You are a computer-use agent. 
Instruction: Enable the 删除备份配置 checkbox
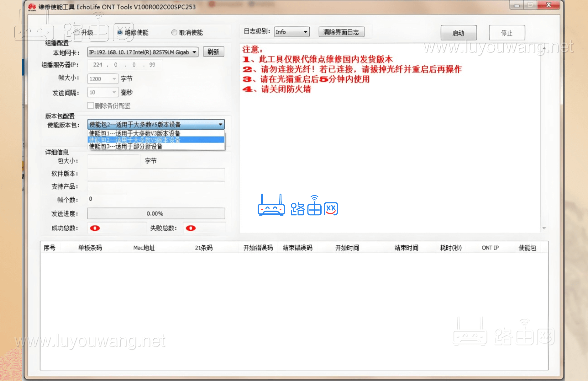90,105
